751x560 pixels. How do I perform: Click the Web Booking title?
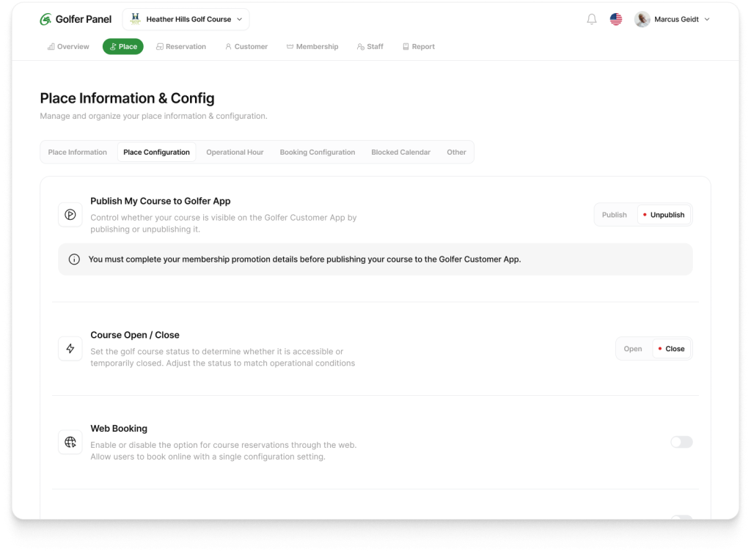[x=119, y=428]
